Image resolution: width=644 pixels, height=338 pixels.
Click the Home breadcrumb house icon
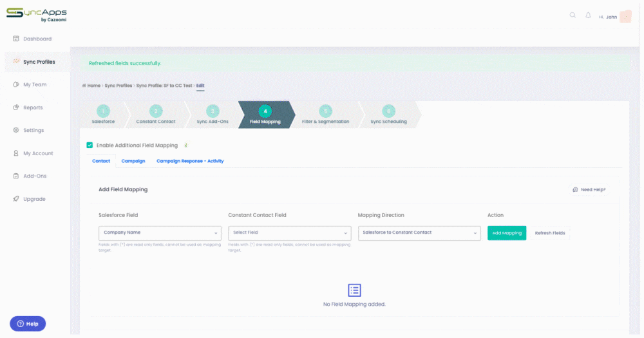[84, 86]
